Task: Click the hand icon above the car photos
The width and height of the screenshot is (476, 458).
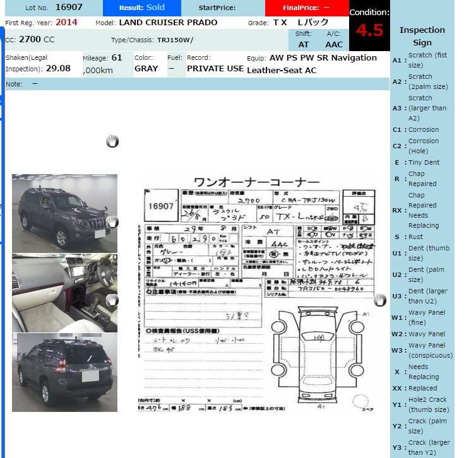Action: (112, 141)
